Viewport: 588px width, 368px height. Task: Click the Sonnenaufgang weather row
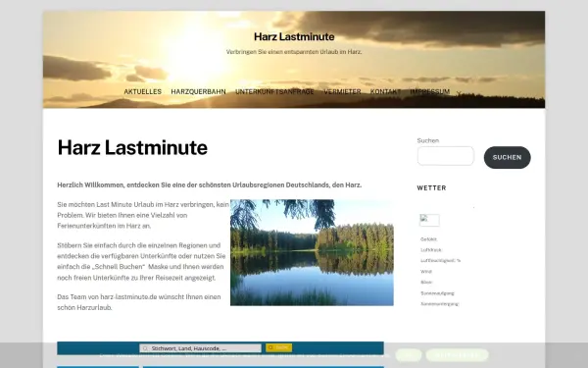437,293
